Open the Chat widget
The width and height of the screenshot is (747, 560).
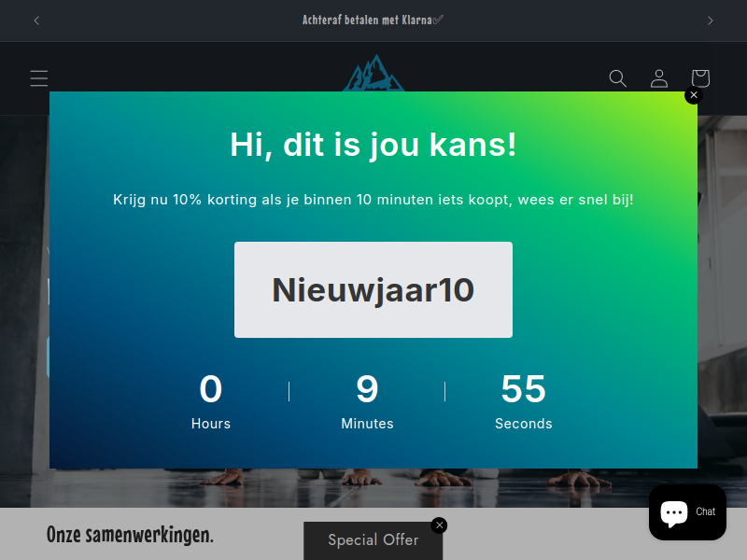(687, 511)
